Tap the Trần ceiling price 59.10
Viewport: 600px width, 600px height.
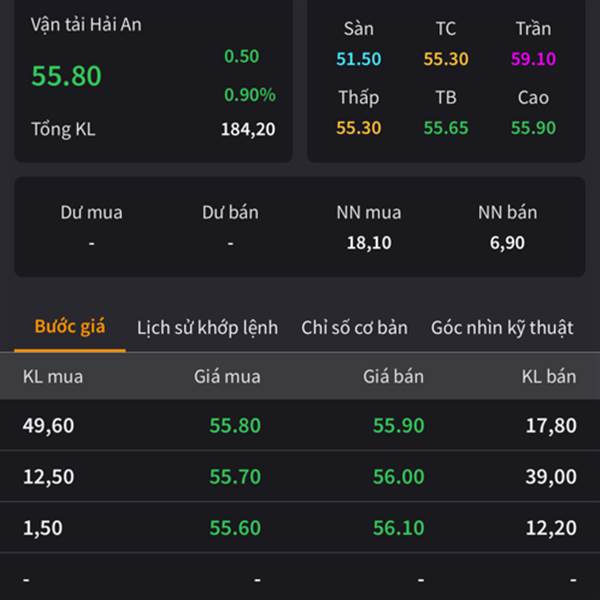(533, 59)
